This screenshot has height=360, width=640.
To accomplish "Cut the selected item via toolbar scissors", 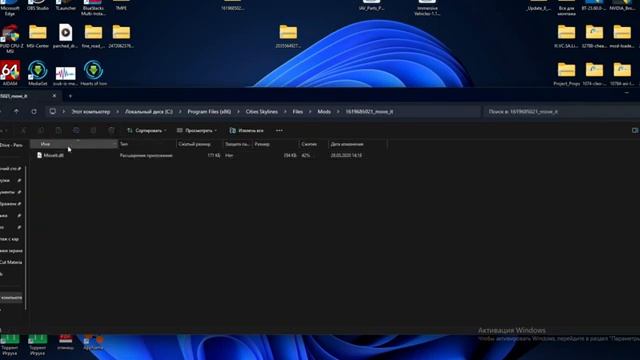I will tap(23, 131).
